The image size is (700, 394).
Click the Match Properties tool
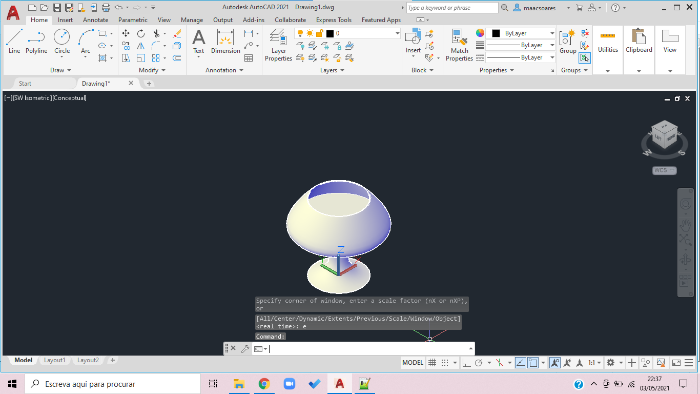click(459, 45)
